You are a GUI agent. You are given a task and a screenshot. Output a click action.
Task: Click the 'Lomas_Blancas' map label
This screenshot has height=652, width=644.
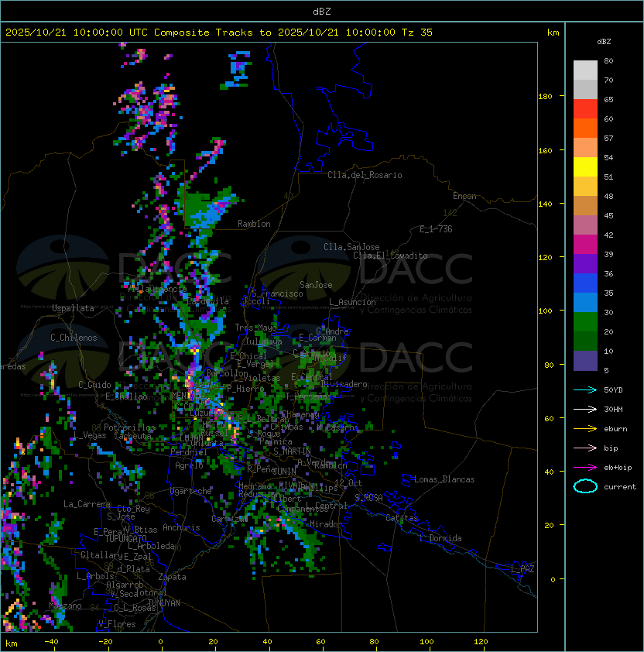point(444,479)
